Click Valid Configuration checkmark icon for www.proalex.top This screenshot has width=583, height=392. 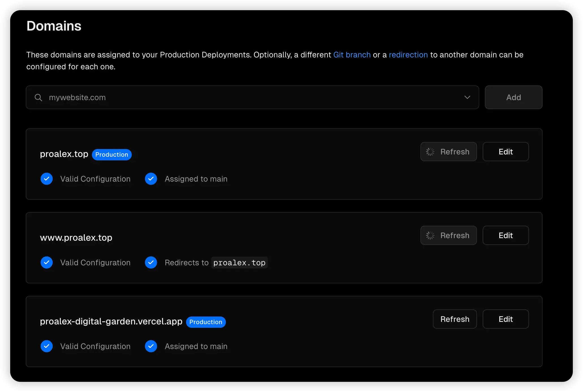(x=47, y=262)
